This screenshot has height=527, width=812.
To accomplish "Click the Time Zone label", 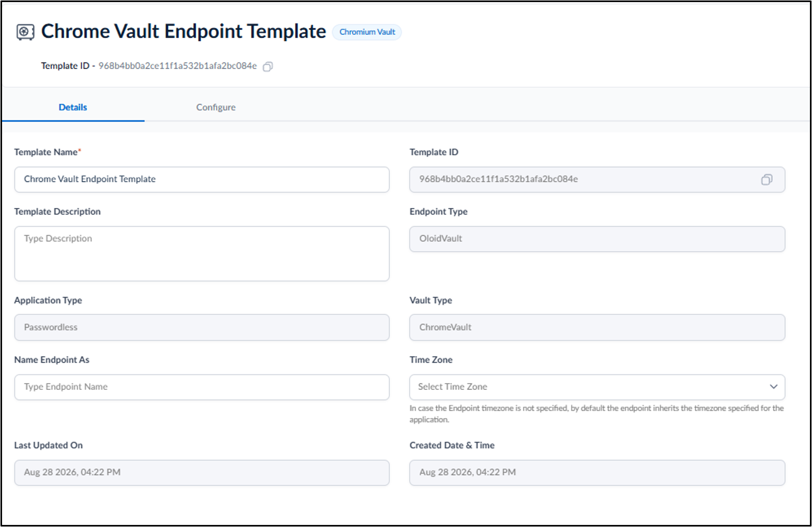I will (431, 360).
